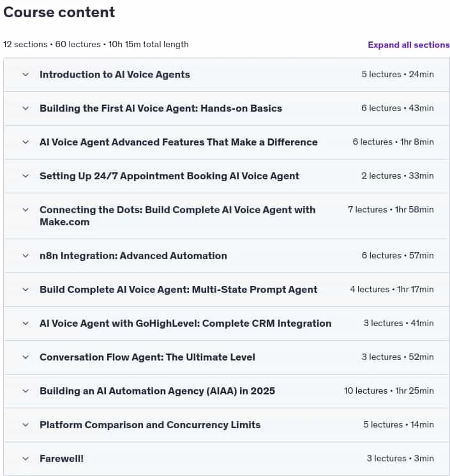Open the chevron for AI Voice Agent Advanced Features

click(26, 142)
